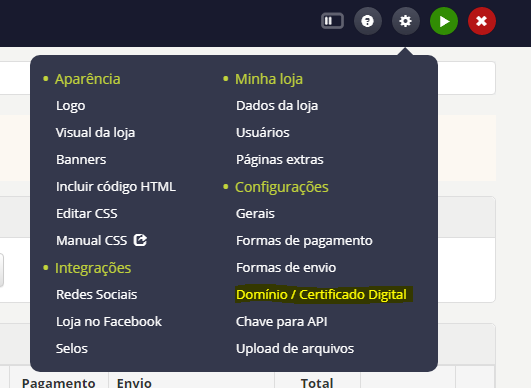Open Redes Sociais integration
Screen dimensions: 531x388
click(x=97, y=295)
